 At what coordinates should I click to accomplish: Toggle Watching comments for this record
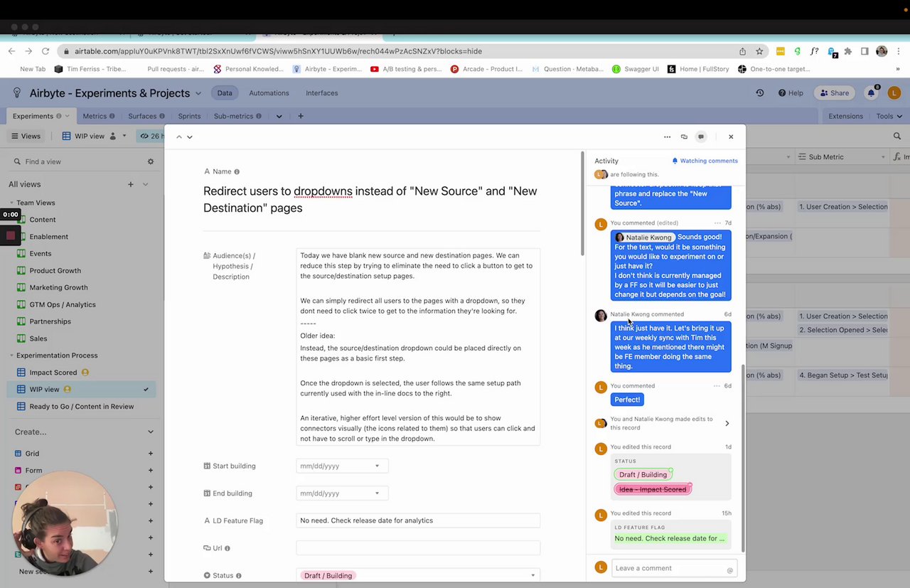705,161
